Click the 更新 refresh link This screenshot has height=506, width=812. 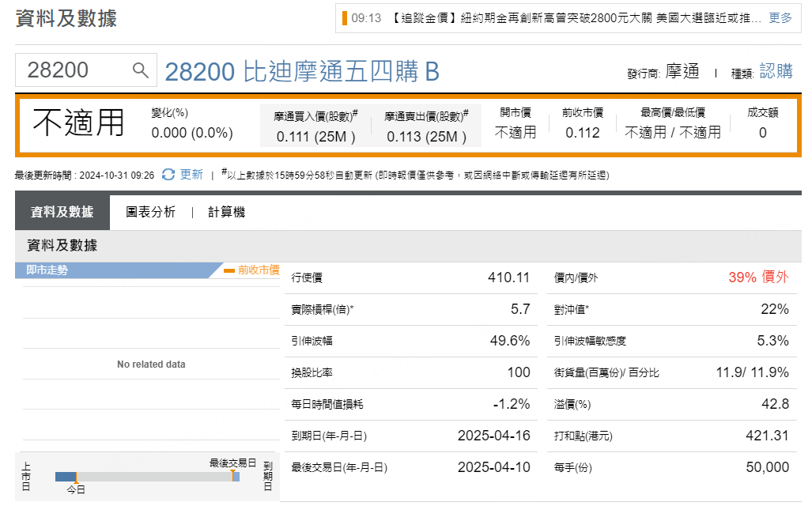(x=191, y=175)
